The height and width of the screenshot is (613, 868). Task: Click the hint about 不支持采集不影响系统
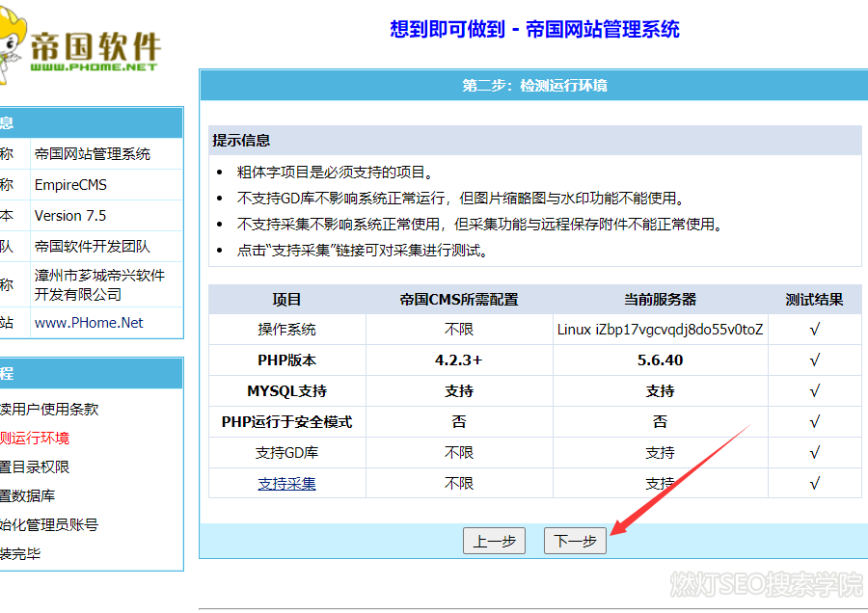[480, 224]
